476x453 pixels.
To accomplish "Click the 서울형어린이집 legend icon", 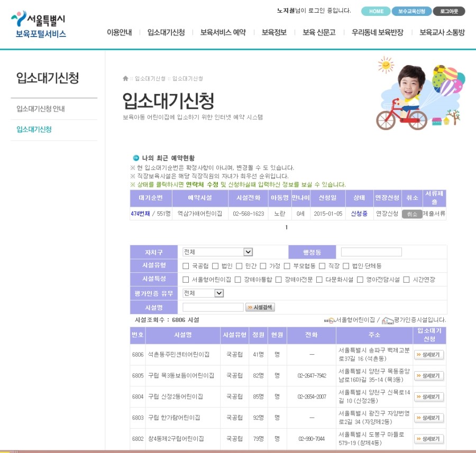I will 328,320.
